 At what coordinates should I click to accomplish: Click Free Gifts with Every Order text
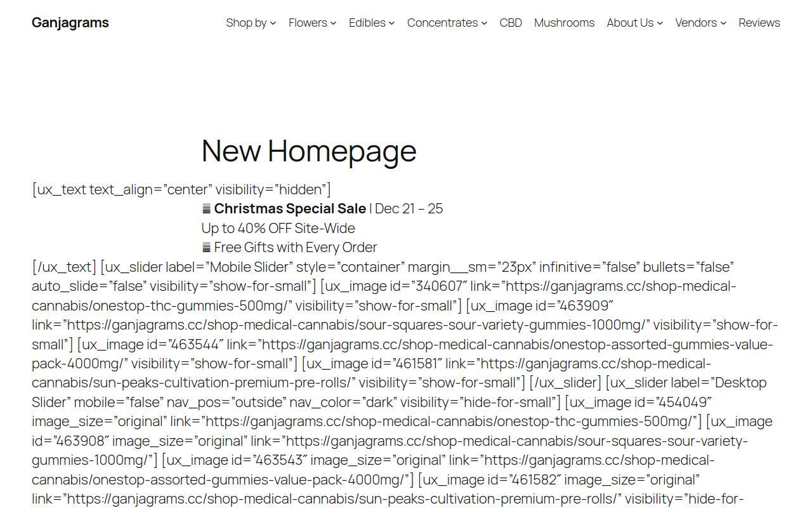pyautogui.click(x=296, y=247)
